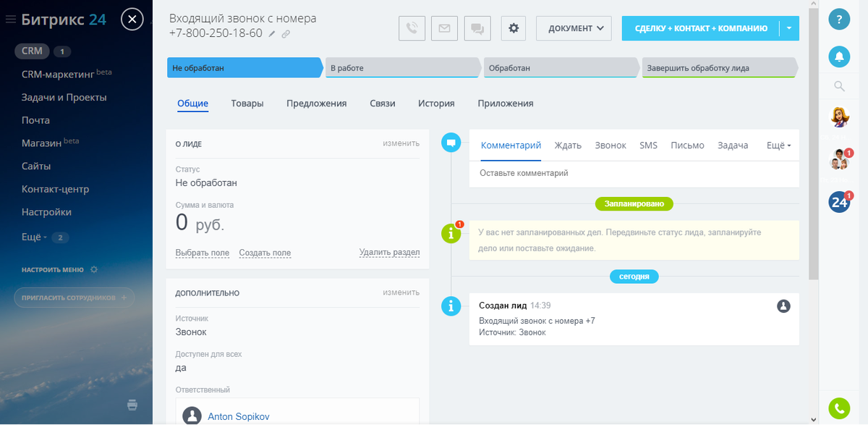Open Сайты in the left menu
This screenshot has width=868, height=425.
tap(36, 166)
